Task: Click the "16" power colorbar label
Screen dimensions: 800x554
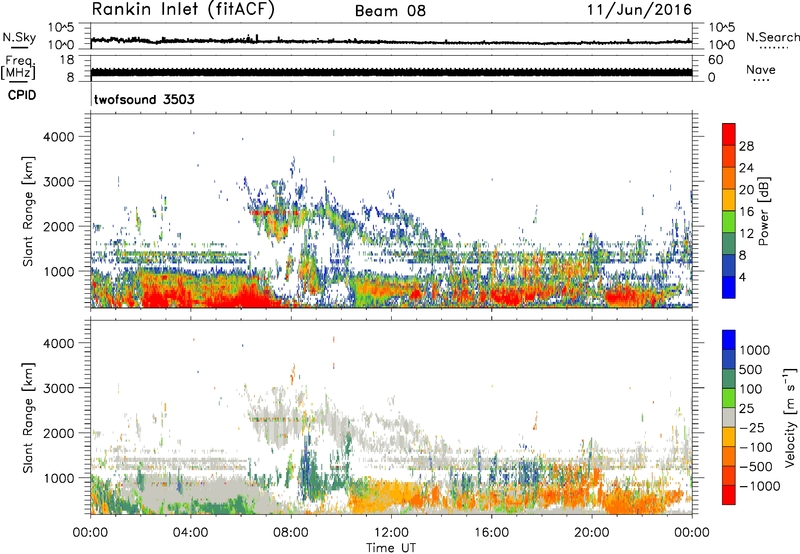Action: [x=746, y=212]
